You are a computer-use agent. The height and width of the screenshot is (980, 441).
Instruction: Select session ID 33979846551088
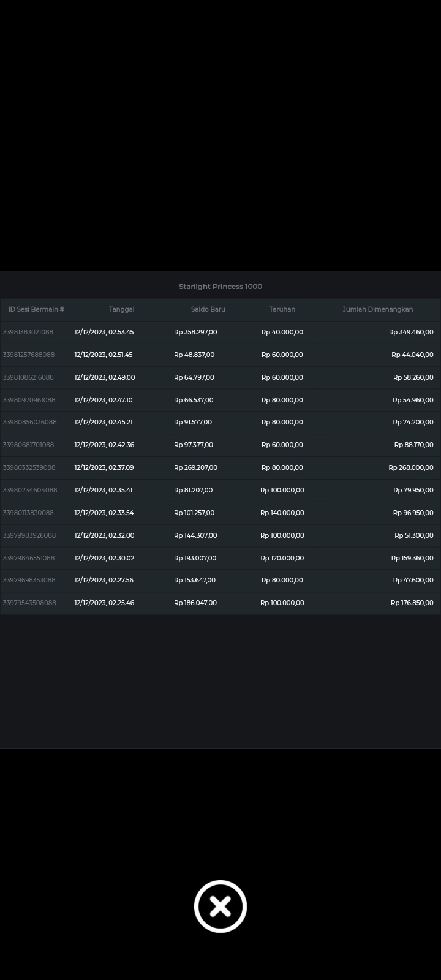[x=29, y=558]
